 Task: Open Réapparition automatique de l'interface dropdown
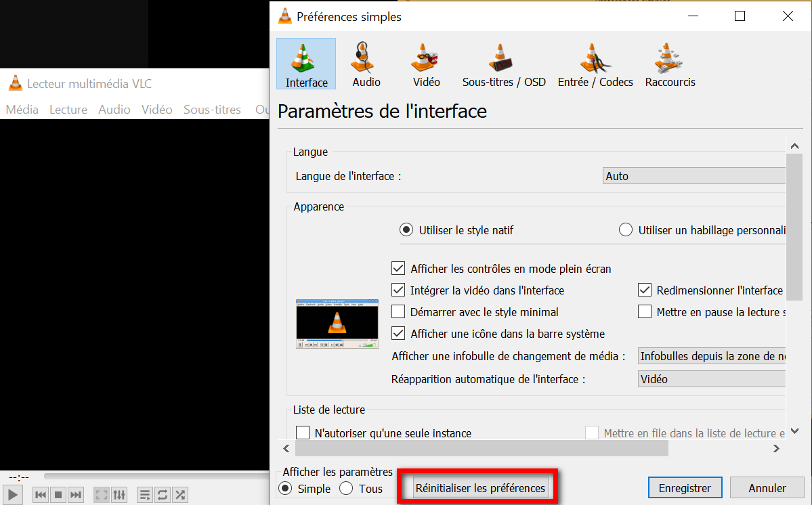[712, 379]
